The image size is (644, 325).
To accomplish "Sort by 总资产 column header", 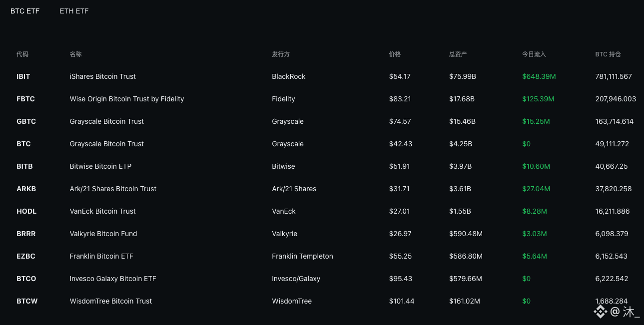I will tap(458, 54).
